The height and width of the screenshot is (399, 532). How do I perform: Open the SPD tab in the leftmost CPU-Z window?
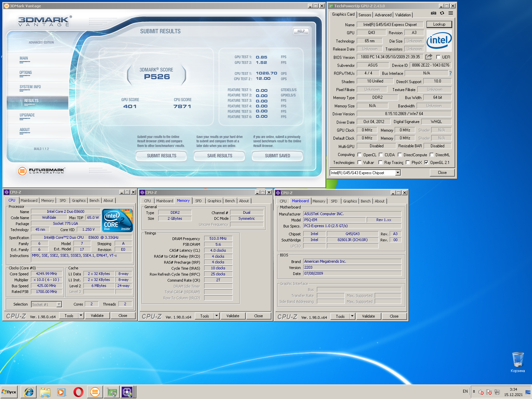click(63, 200)
